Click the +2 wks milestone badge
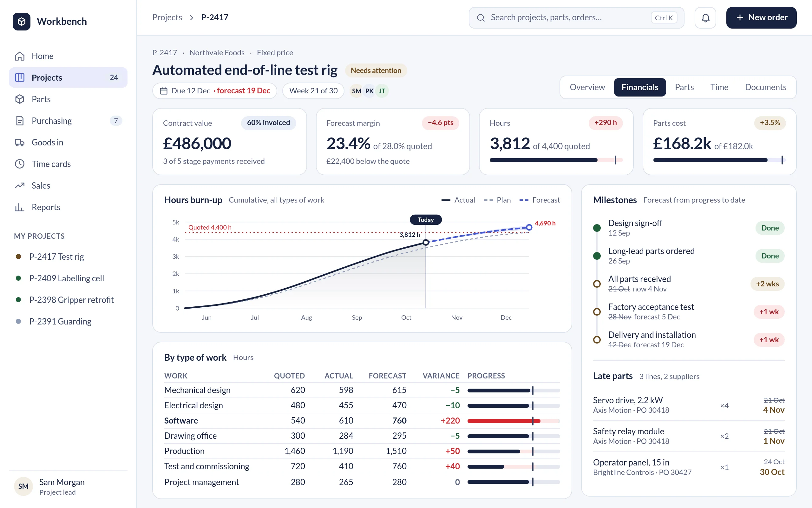Viewport: 812px width, 508px height. (x=767, y=284)
